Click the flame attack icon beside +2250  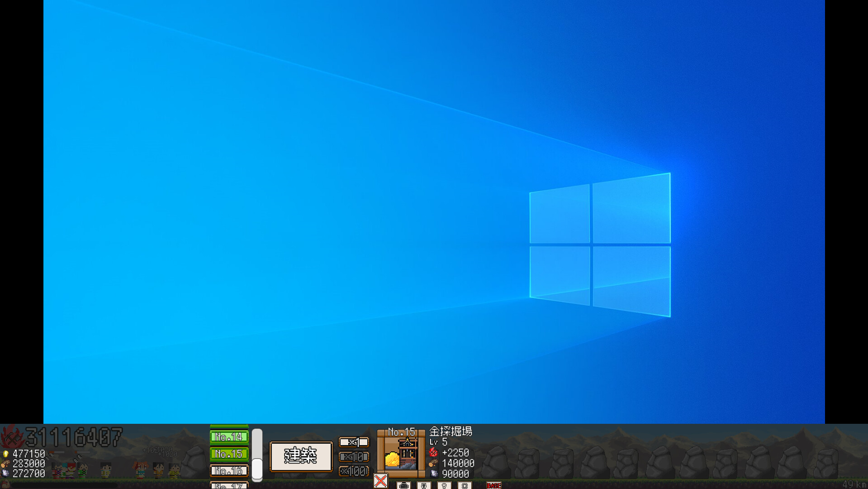[434, 452]
